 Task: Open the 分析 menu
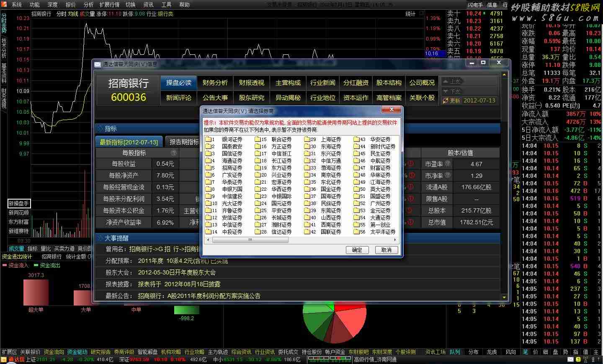pos(88,5)
